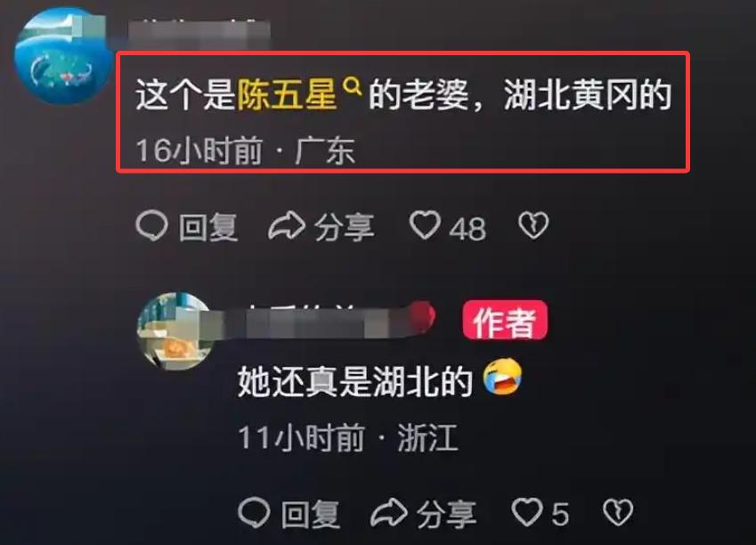Dislike the first comment via broken heart
This screenshot has width=756, height=545.
point(533,225)
